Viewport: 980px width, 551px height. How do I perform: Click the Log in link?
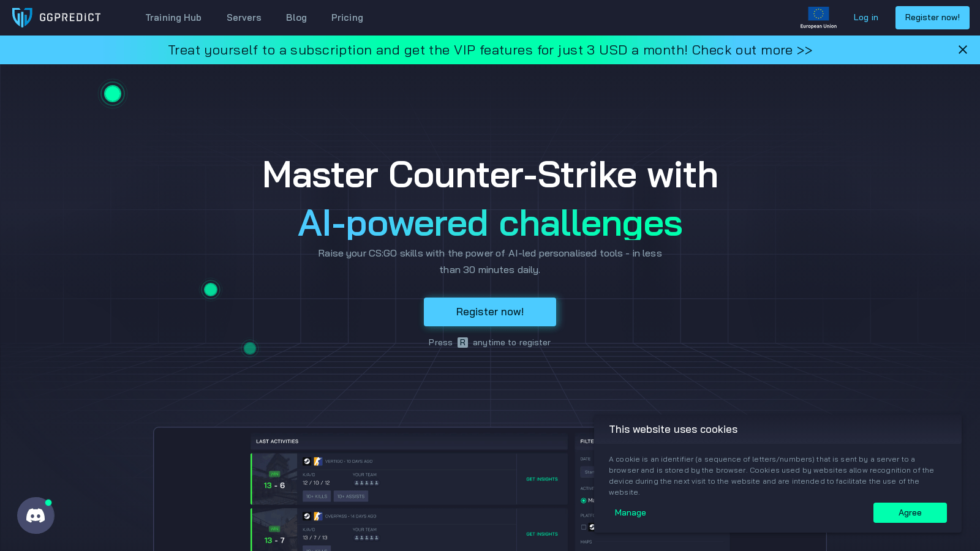pyautogui.click(x=865, y=17)
